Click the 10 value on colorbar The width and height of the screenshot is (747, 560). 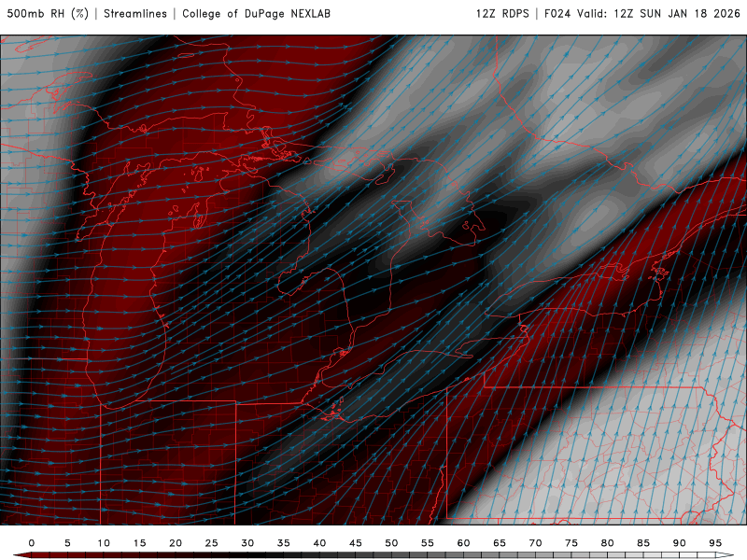pyautogui.click(x=104, y=543)
